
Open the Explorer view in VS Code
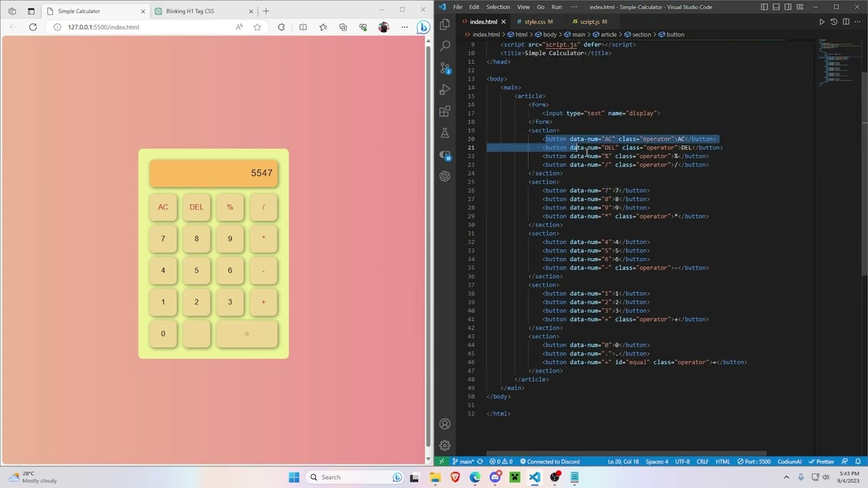coord(445,24)
